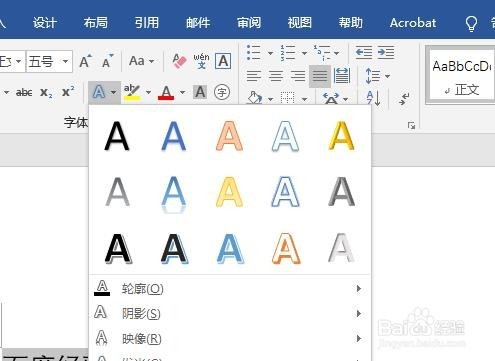
Task: Click the wén phonetic guide icon
Action: pos(201,61)
